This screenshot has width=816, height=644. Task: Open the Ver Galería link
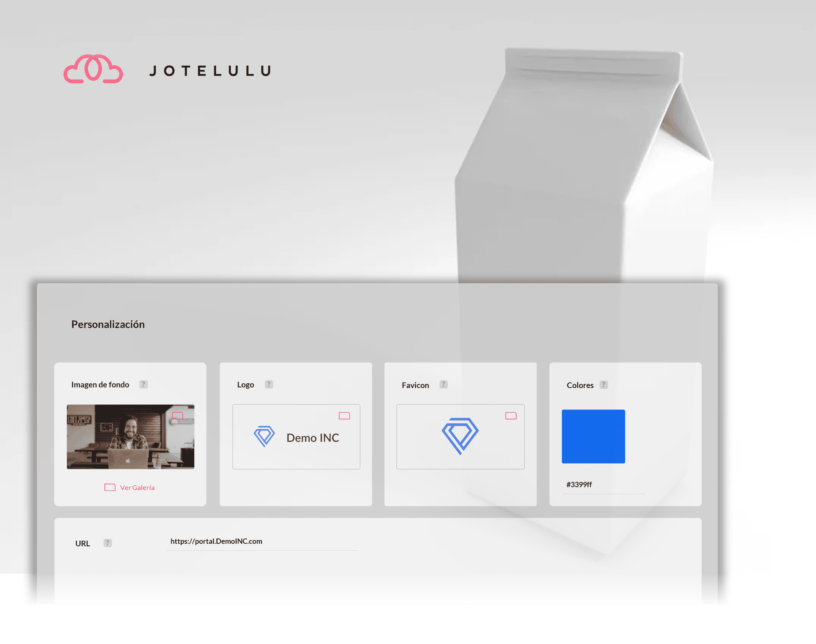pyautogui.click(x=137, y=487)
